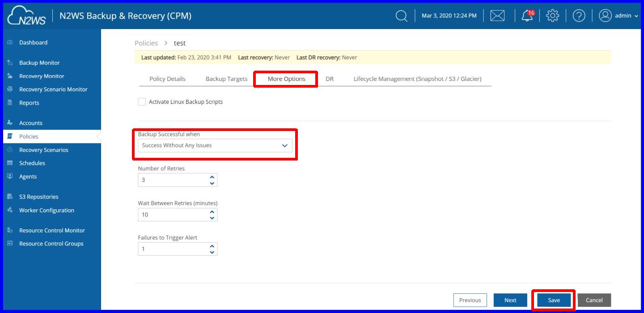Click the admin user avatar icon
644x313 pixels.
(605, 16)
